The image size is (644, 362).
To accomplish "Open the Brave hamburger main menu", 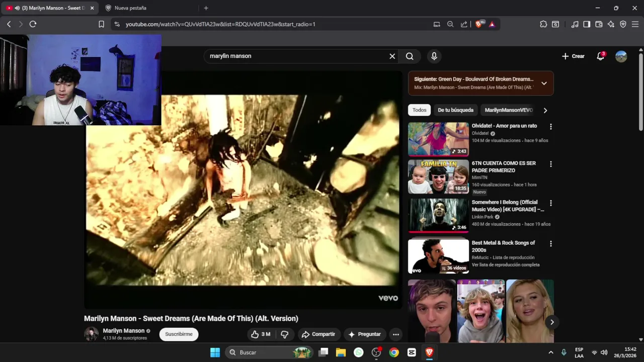I will (635, 24).
